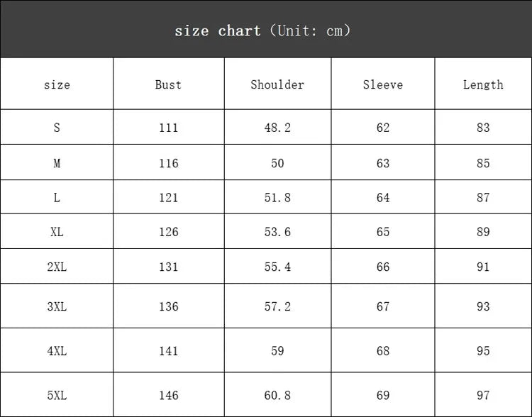Click the size chart title text
This screenshot has width=532, height=417.
coord(263,31)
